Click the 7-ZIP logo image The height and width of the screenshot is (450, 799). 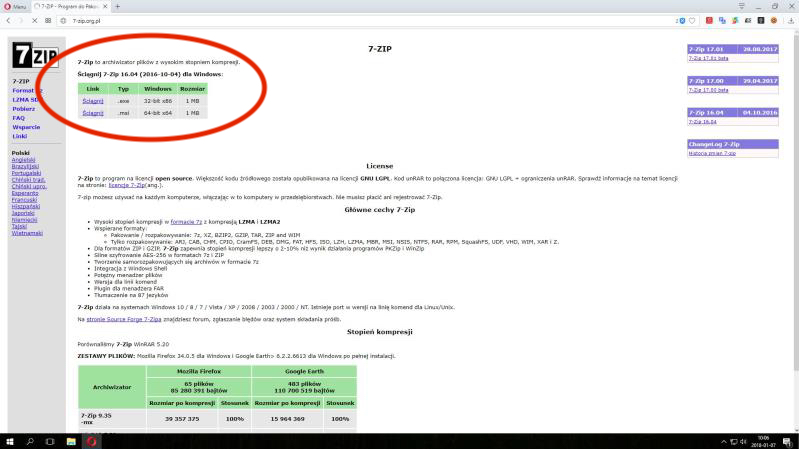35,55
